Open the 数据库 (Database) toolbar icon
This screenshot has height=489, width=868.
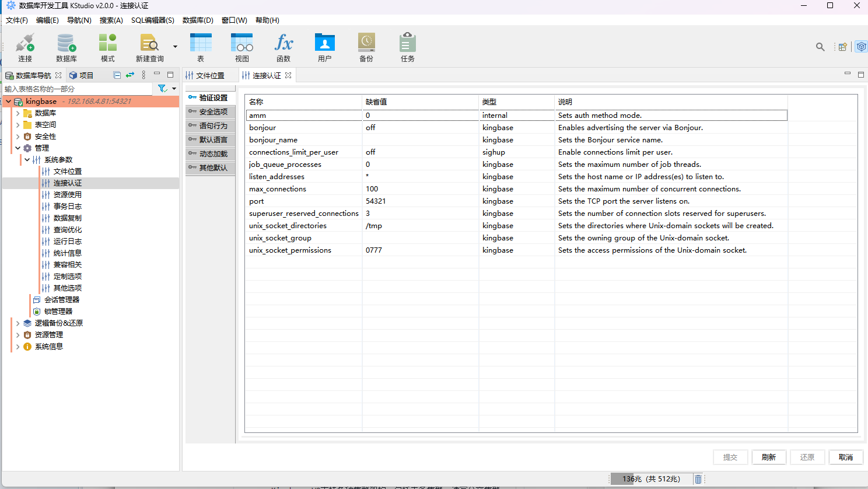(66, 43)
